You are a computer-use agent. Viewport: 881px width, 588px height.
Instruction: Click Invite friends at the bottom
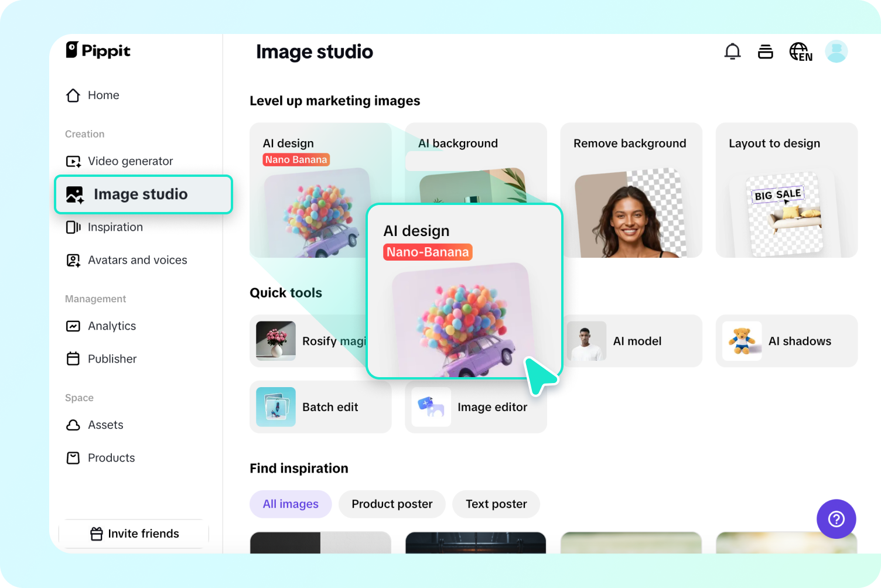134,534
